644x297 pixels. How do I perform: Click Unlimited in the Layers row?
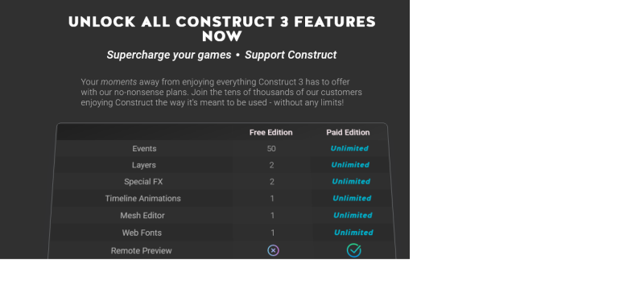(350, 165)
